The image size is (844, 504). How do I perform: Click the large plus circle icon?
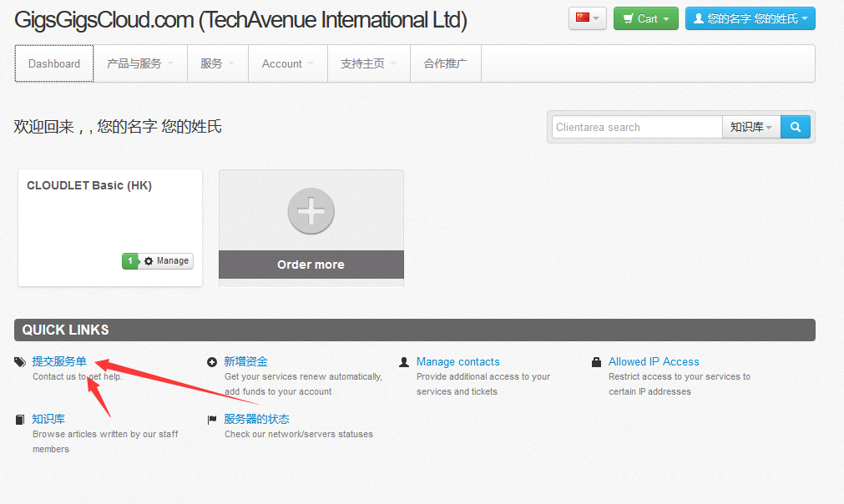point(311,211)
